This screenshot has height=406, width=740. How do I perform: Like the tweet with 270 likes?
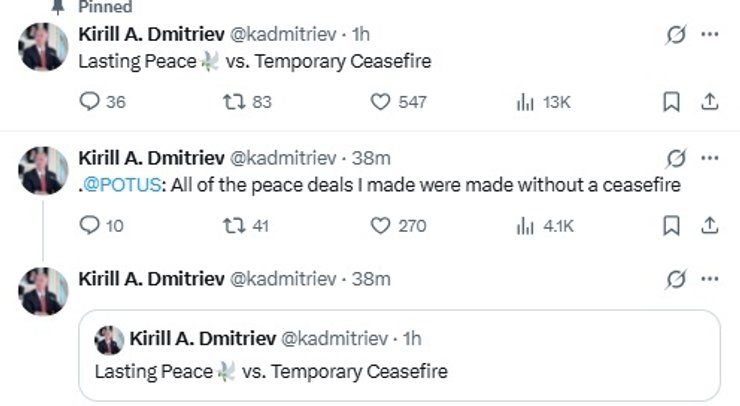click(x=380, y=226)
